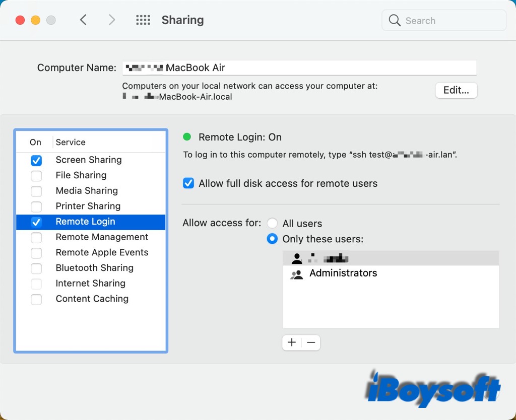Select the single user icon entry

tap(297, 259)
